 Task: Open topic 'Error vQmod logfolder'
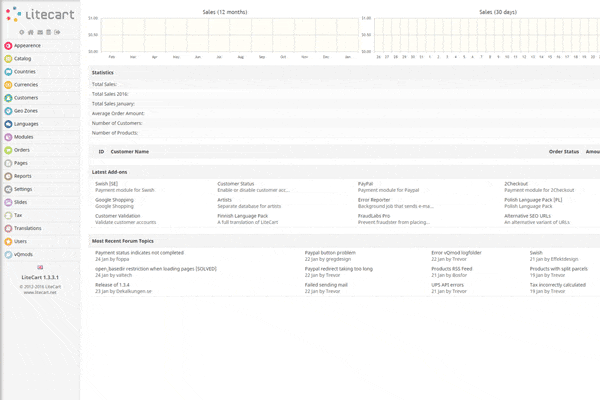click(x=456, y=253)
